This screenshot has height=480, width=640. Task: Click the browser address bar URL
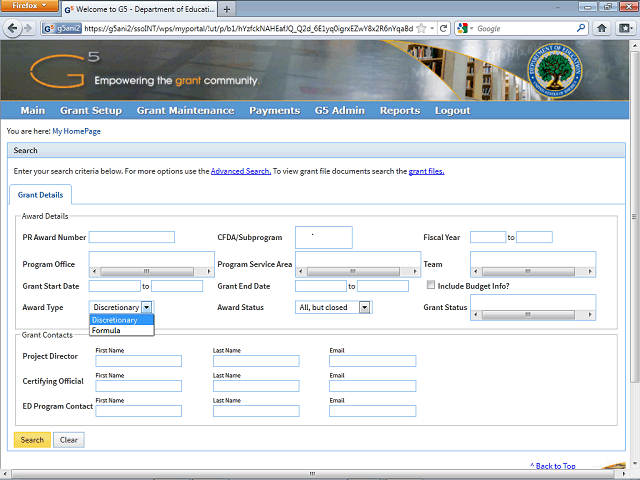249,28
